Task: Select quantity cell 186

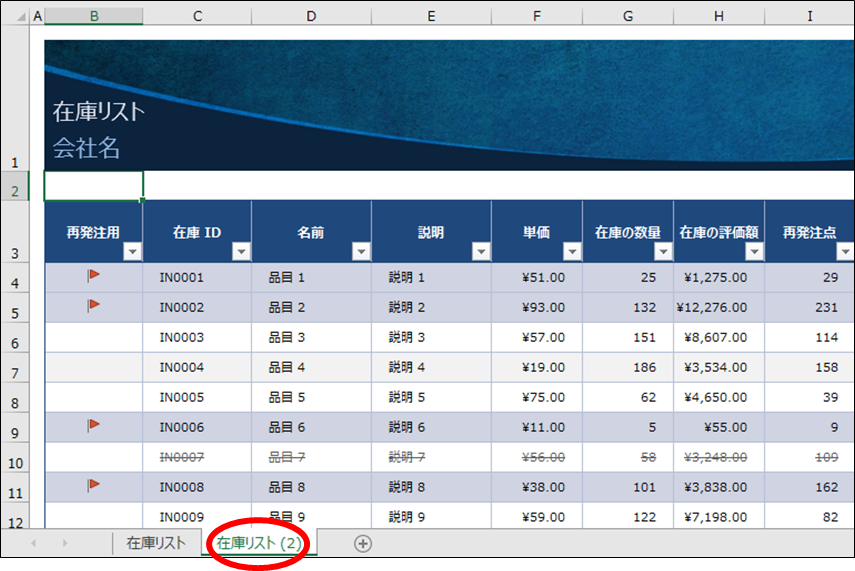Action: click(x=628, y=368)
